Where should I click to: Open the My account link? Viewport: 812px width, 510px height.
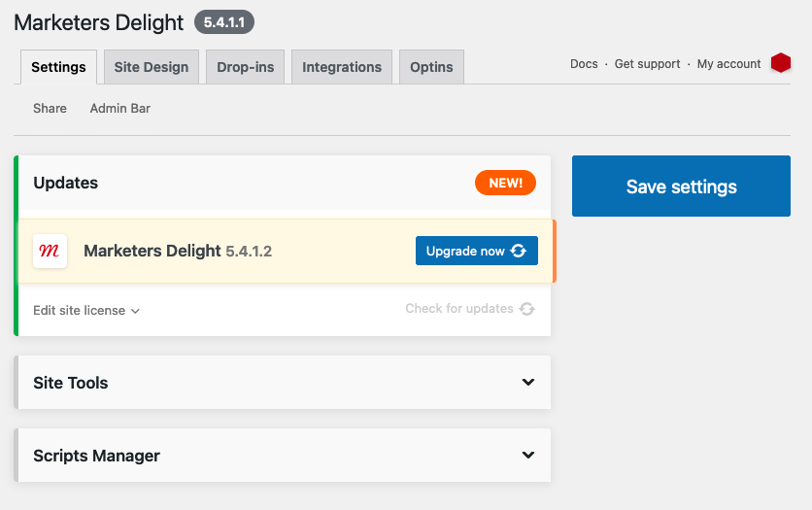click(x=728, y=64)
